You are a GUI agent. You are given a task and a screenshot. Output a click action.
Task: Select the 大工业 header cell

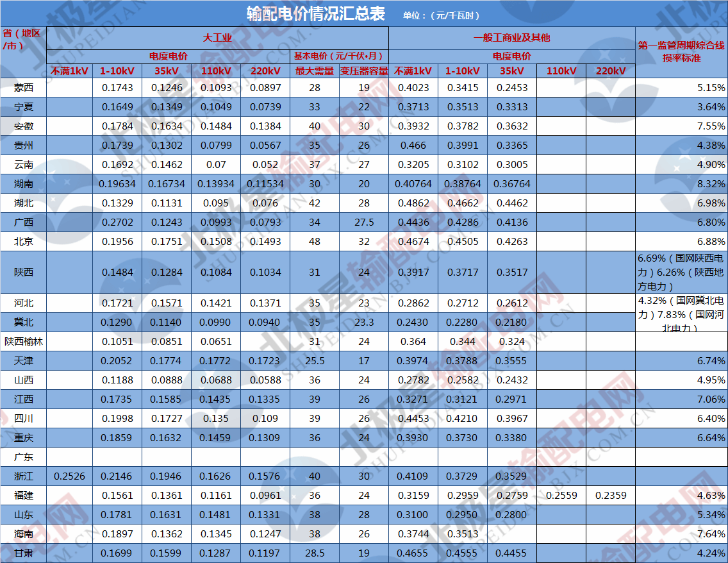(x=217, y=38)
